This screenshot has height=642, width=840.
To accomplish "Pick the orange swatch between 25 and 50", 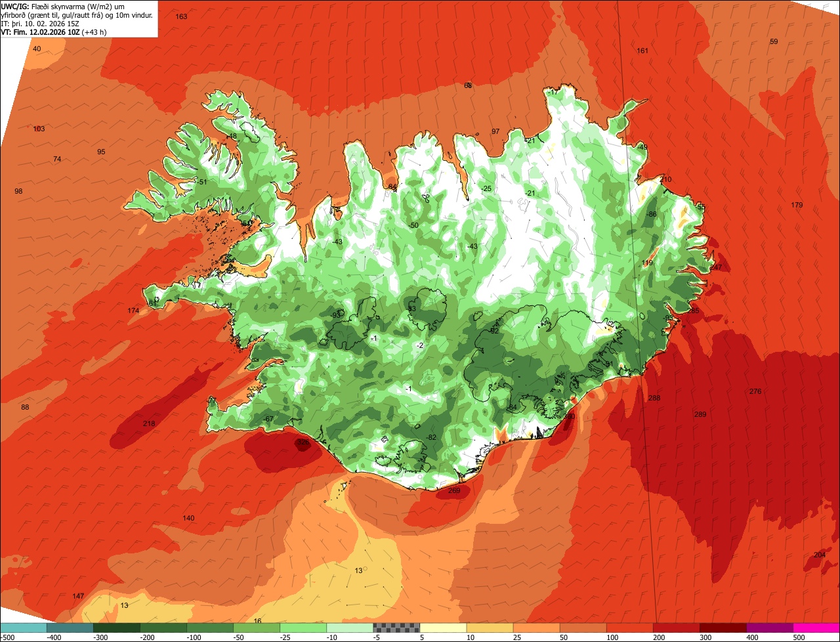I will click(x=536, y=628).
